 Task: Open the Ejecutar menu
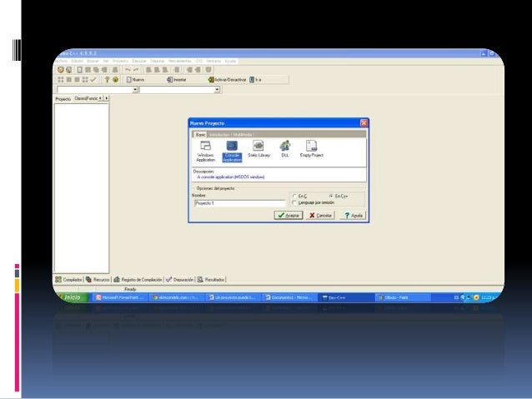click(x=139, y=61)
